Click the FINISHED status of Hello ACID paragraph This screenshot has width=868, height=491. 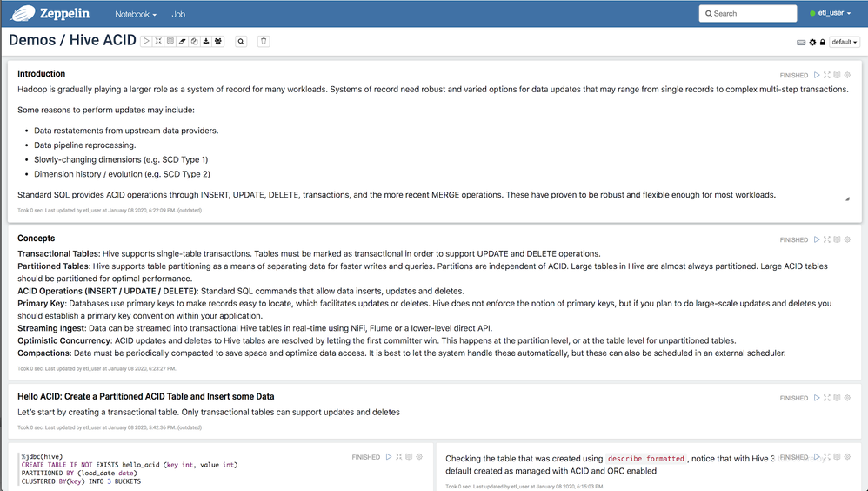click(794, 399)
